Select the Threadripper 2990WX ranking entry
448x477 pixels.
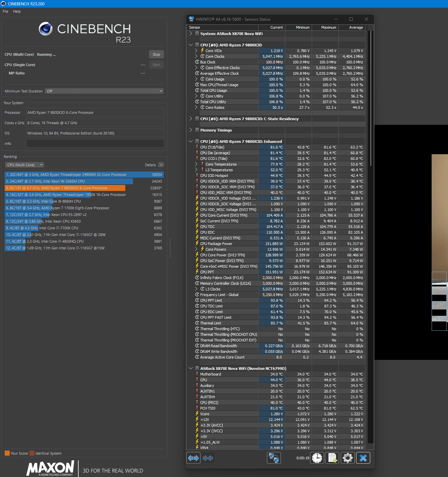(x=84, y=175)
